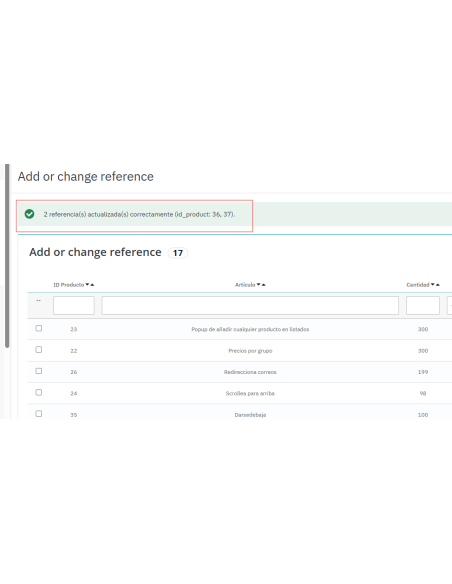Focus the ID Producto filter field

point(74,305)
